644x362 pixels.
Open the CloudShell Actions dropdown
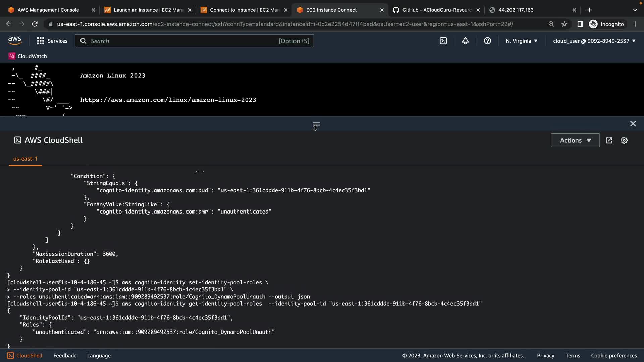(575, 140)
